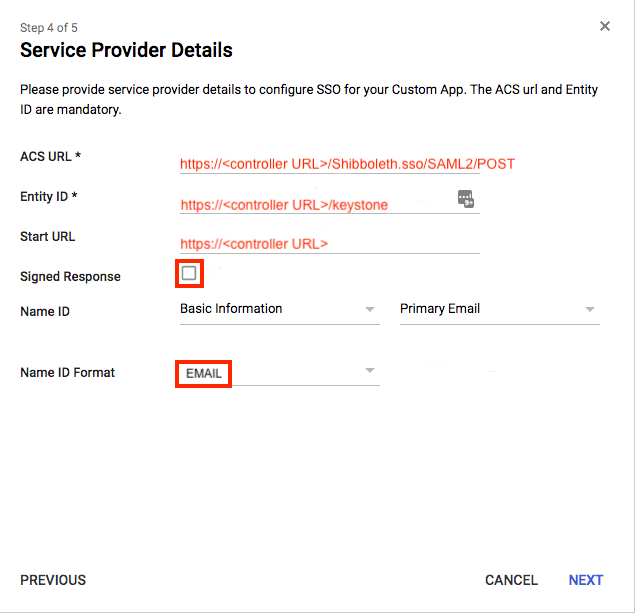Click the key icon in Entity ID field
The width and height of the screenshot is (635, 613).
click(466, 198)
